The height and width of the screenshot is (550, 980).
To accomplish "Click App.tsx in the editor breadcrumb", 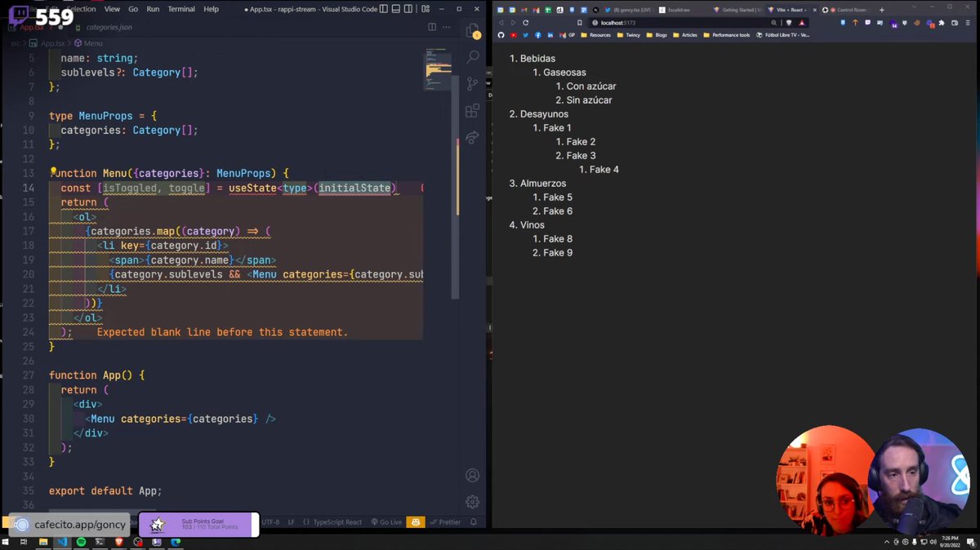I will click(x=51, y=43).
